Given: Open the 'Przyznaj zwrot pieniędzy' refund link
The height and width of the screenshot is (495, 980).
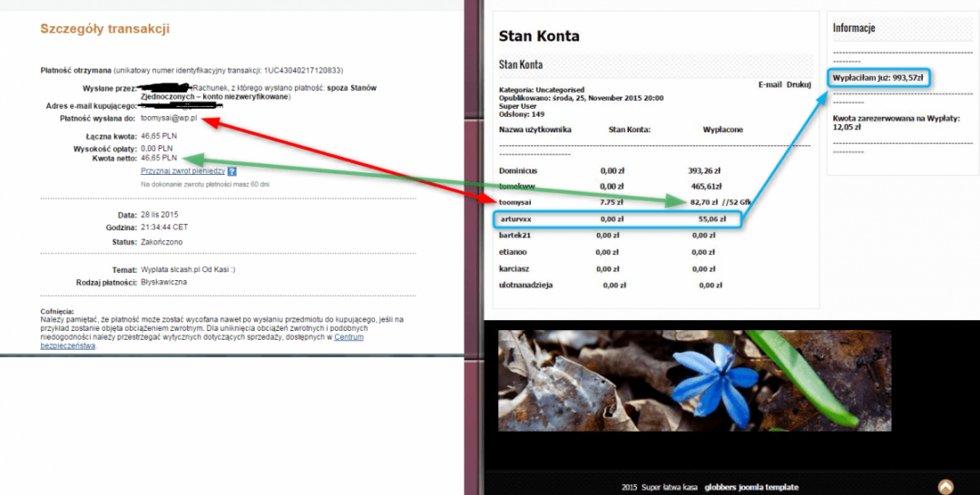Looking at the screenshot, I should click(x=182, y=170).
